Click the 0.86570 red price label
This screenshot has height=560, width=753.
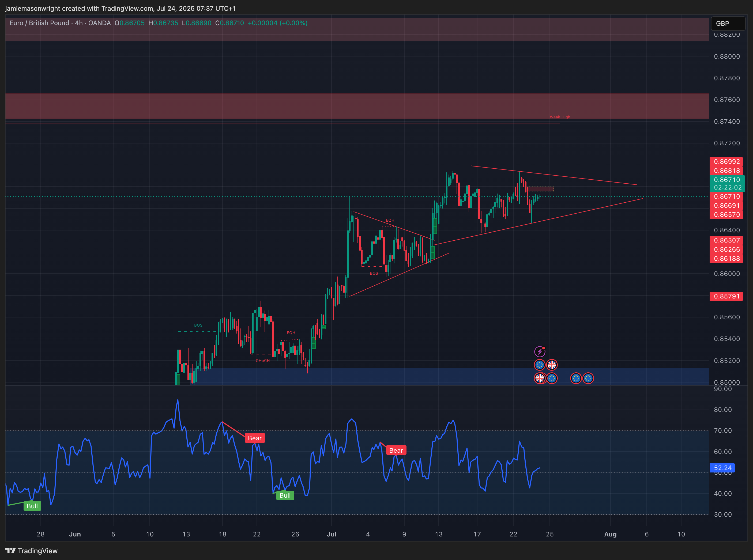(x=726, y=215)
